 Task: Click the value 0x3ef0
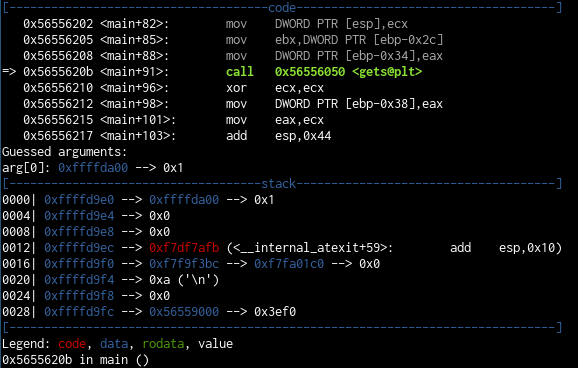(275, 312)
